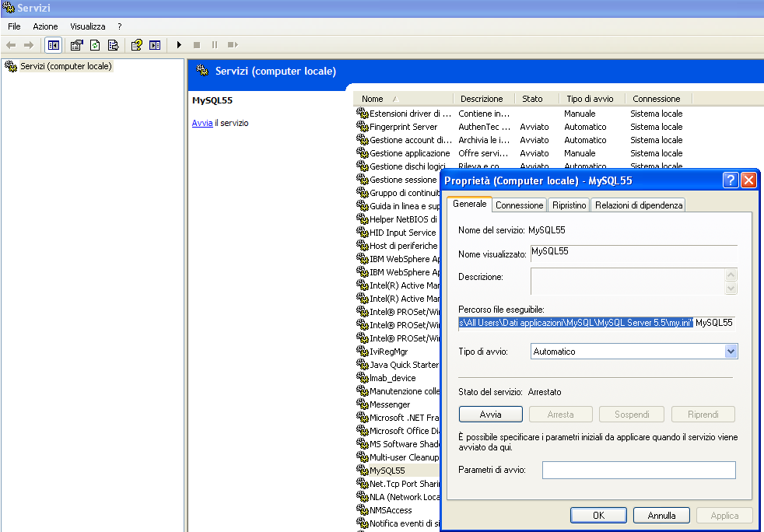Toggle the console tree toolbar icon
This screenshot has width=764, height=532.
(54, 45)
